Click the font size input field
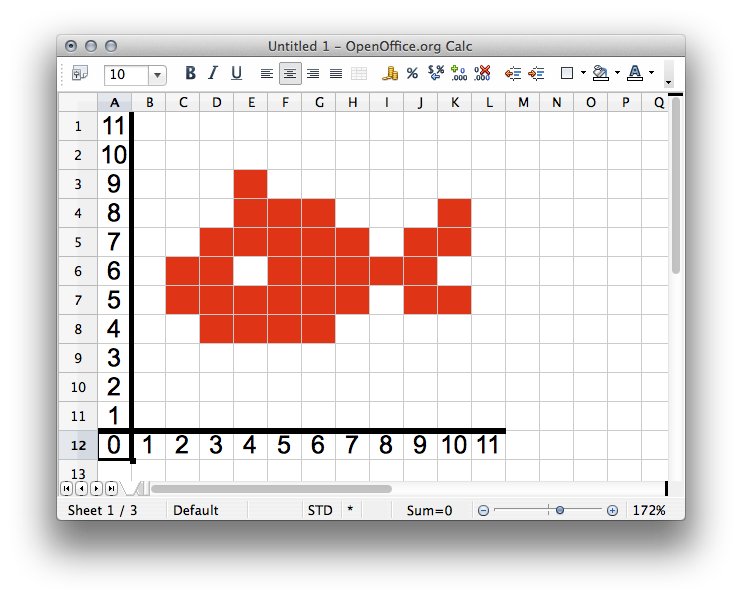 point(126,75)
